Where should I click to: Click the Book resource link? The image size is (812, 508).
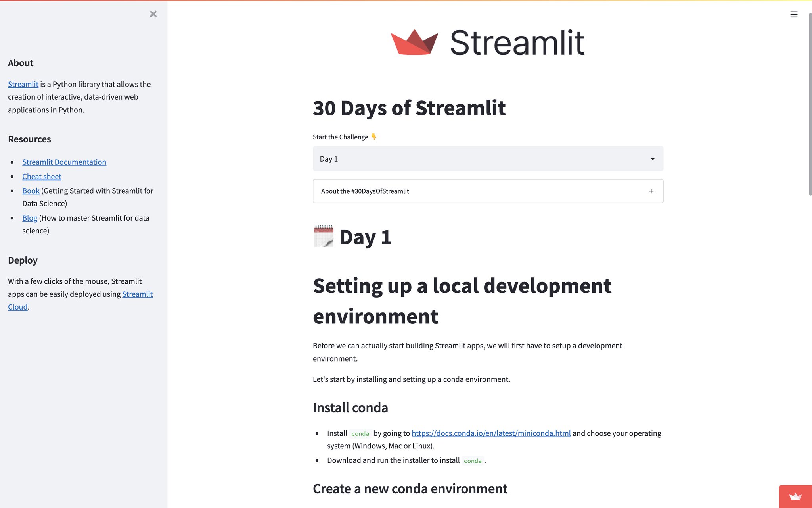31,191
